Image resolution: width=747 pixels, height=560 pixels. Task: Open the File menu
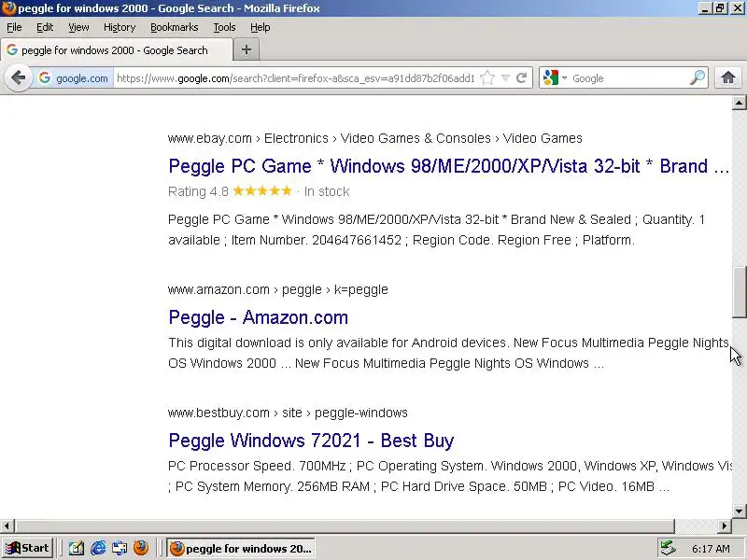[14, 27]
